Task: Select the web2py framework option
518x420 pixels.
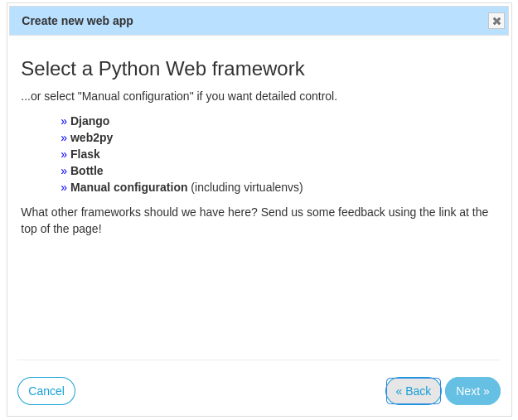Action: pos(91,138)
